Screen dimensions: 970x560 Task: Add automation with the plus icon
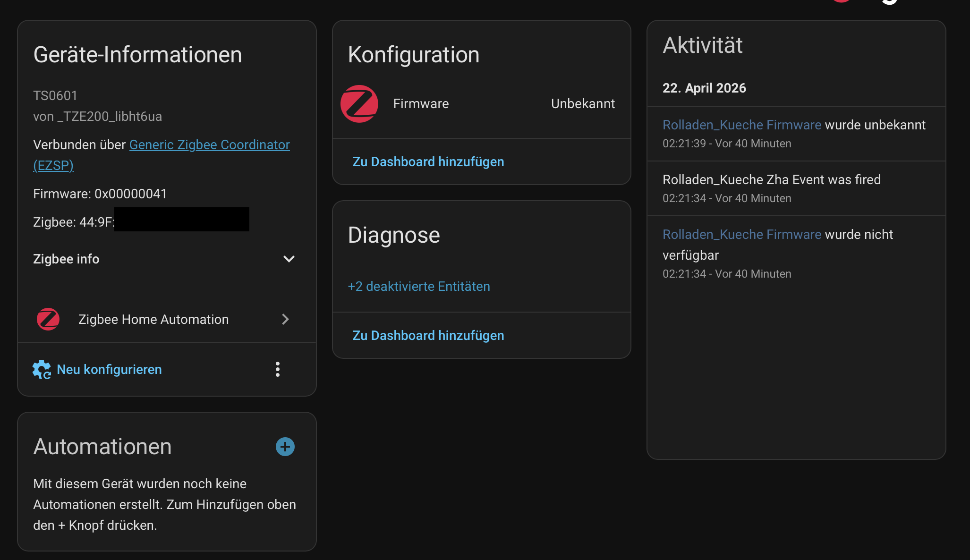tap(285, 447)
